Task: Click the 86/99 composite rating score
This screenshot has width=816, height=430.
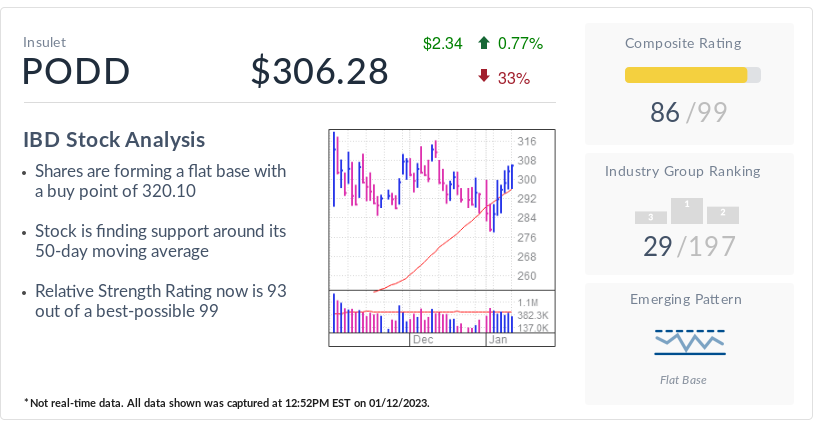Action: click(x=688, y=113)
